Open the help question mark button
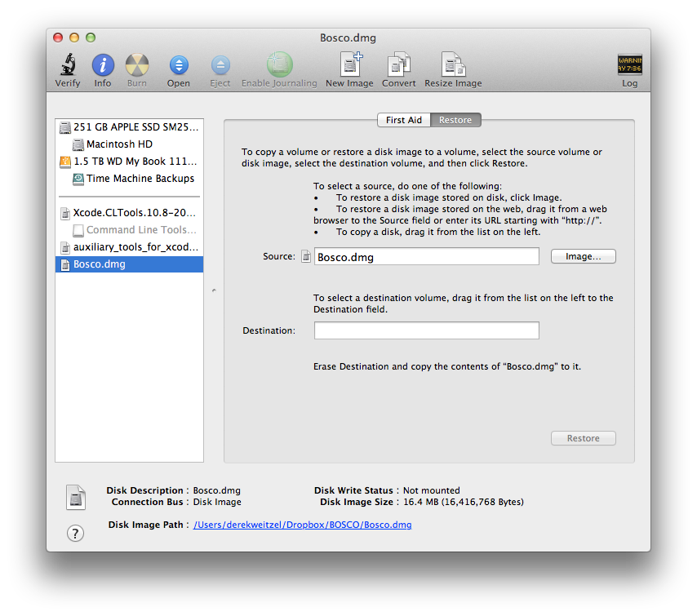The image size is (697, 616). coord(75,533)
